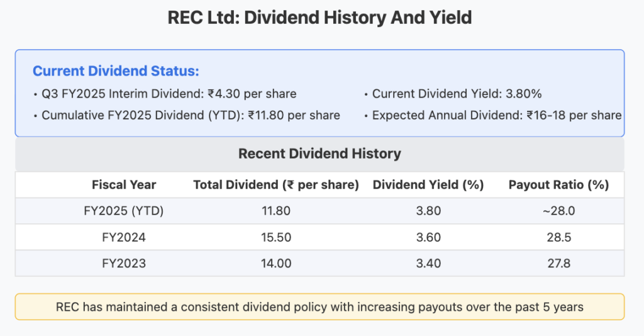The height and width of the screenshot is (336, 644).
Task: Click the 'Dividend Yield (%)' column header
Action: [x=428, y=185]
